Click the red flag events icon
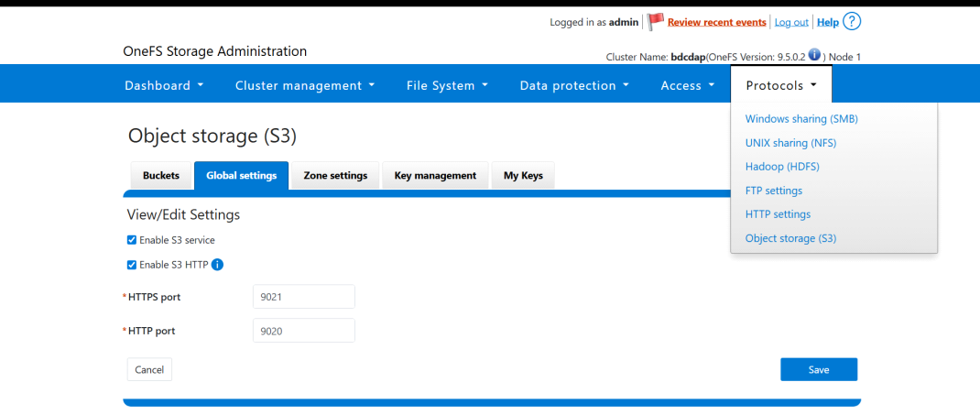The width and height of the screenshot is (980, 415). click(655, 22)
